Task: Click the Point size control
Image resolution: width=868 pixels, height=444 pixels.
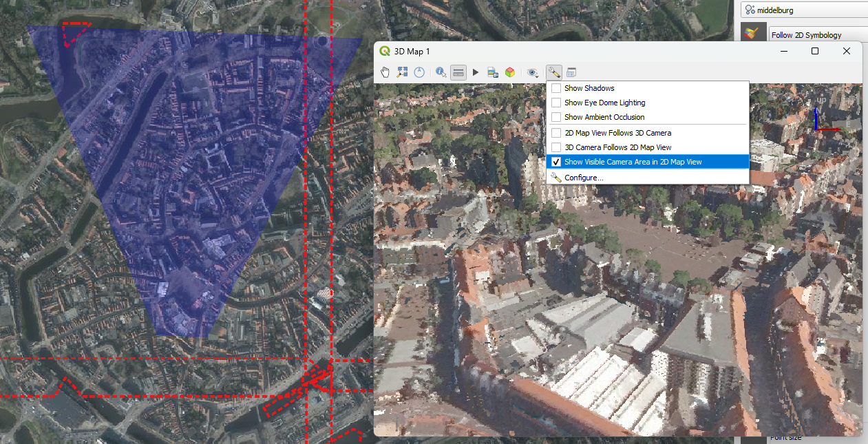Action: 785,436
